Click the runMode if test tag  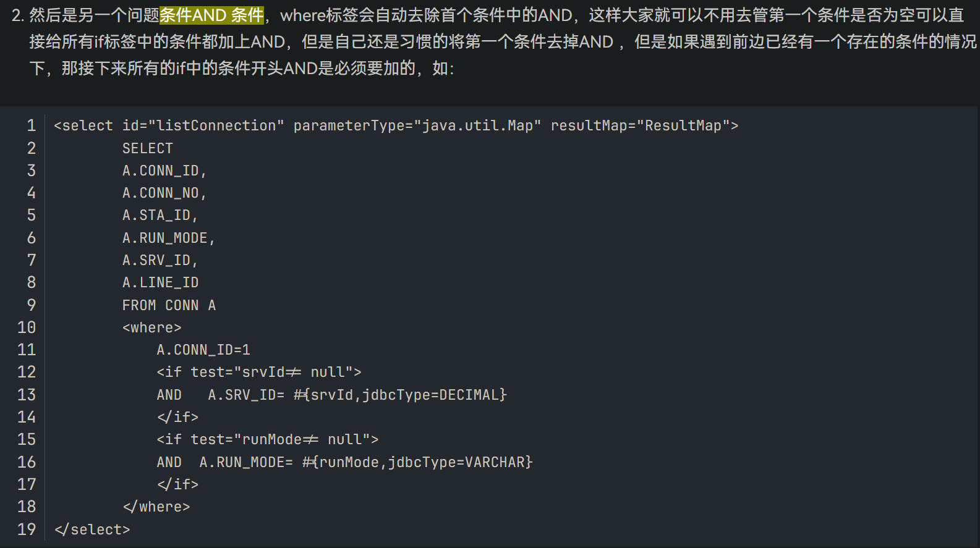click(x=268, y=439)
